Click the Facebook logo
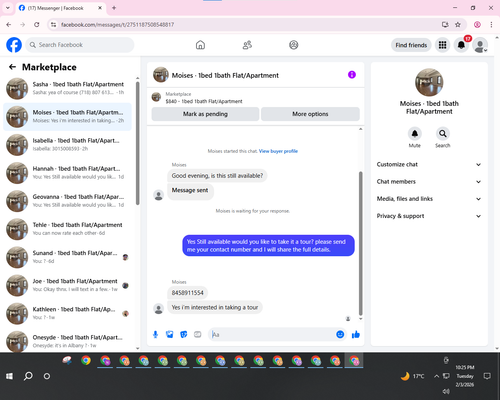Image resolution: width=500 pixels, height=400 pixels. click(14, 45)
